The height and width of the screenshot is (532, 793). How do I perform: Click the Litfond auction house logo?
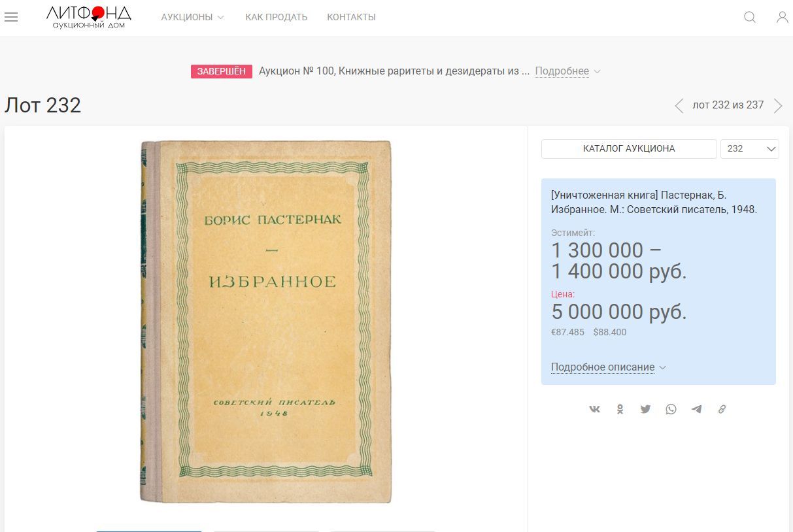(89, 17)
